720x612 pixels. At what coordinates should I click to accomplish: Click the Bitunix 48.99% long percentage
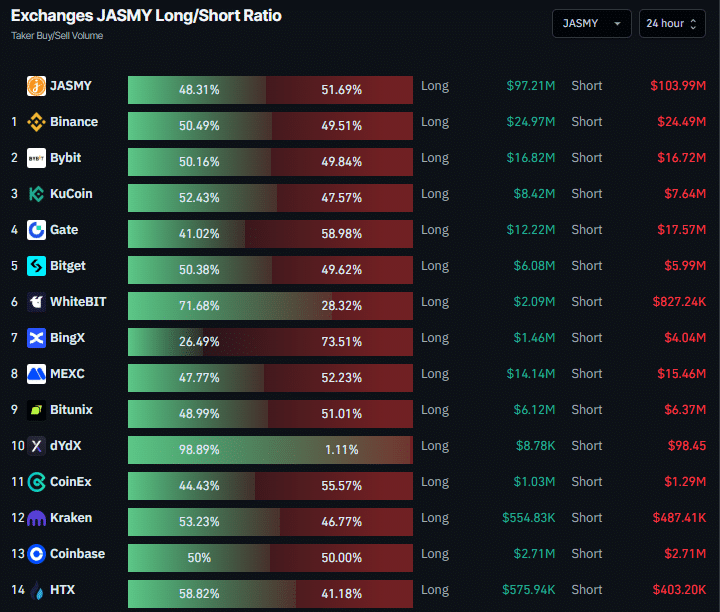[x=199, y=414]
